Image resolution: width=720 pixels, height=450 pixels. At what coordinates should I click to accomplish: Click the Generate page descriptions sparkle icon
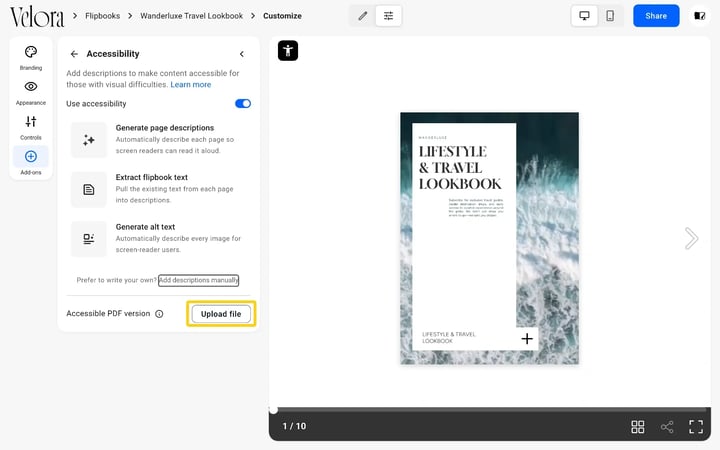(x=89, y=140)
